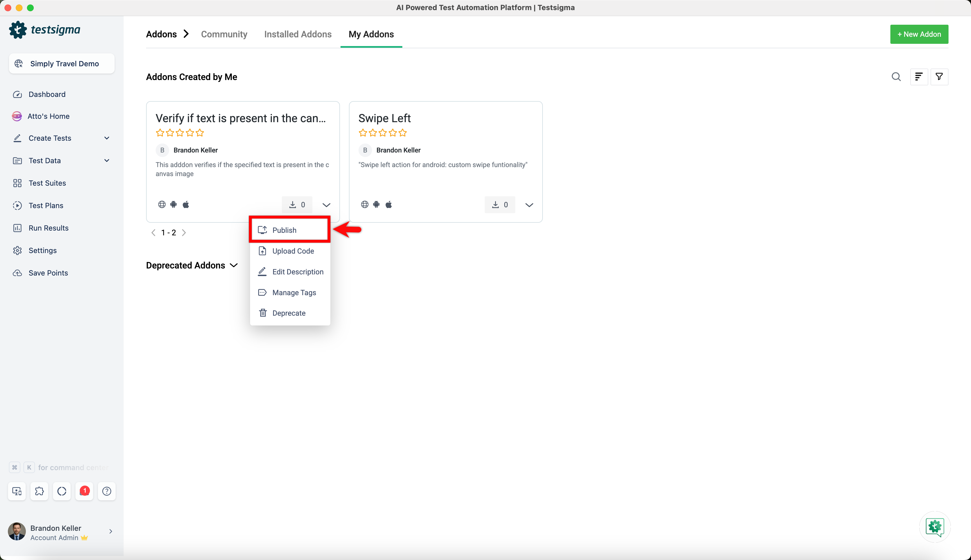971x560 pixels.
Task: Go to next page of addons
Action: (x=184, y=232)
